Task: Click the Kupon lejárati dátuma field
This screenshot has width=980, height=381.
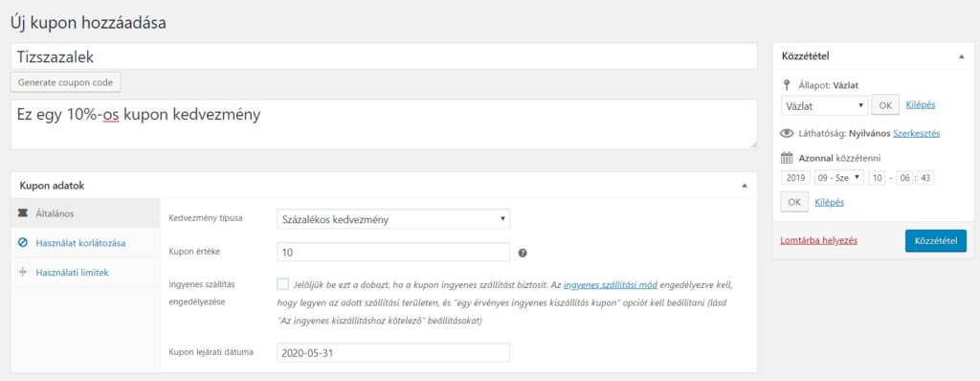Action: (x=393, y=352)
